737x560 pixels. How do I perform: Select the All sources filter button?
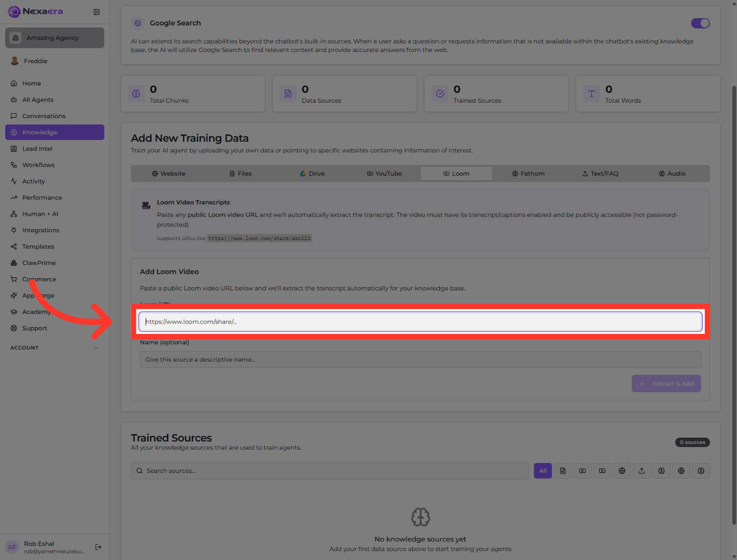543,471
